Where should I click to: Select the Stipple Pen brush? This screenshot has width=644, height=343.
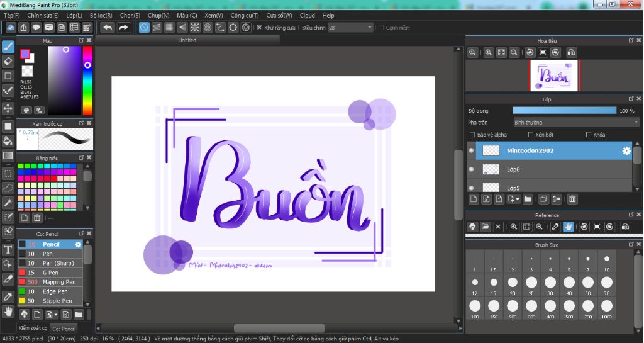coord(50,301)
